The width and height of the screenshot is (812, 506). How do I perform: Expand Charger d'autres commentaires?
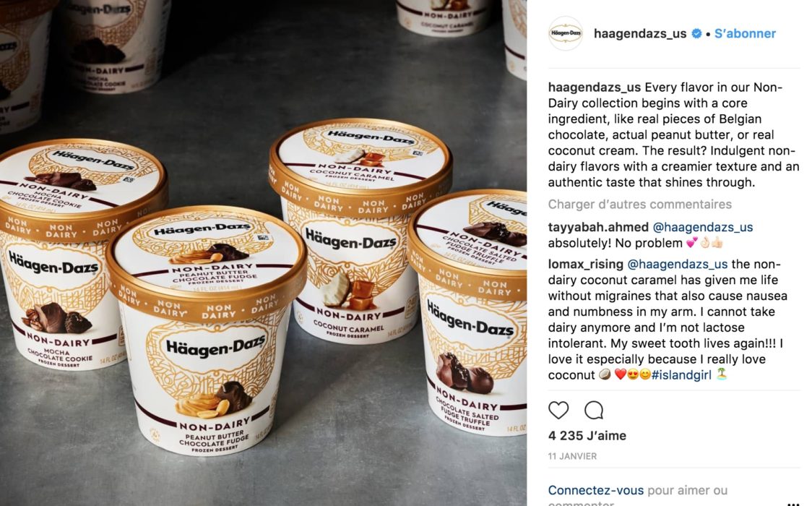tap(639, 204)
